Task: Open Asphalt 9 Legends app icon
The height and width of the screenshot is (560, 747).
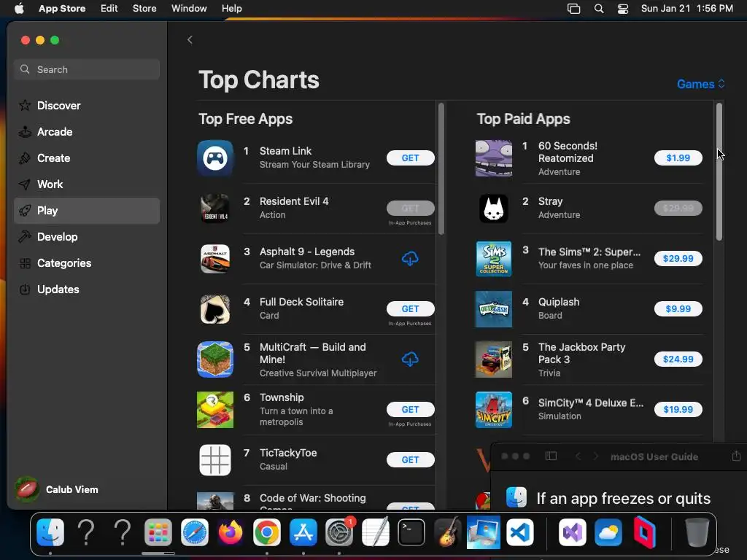Action: point(215,259)
